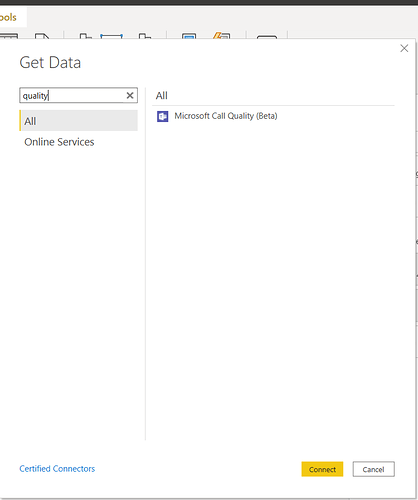Close the Get Data dialog
Screen dimensions: 418x500
[x=404, y=48]
